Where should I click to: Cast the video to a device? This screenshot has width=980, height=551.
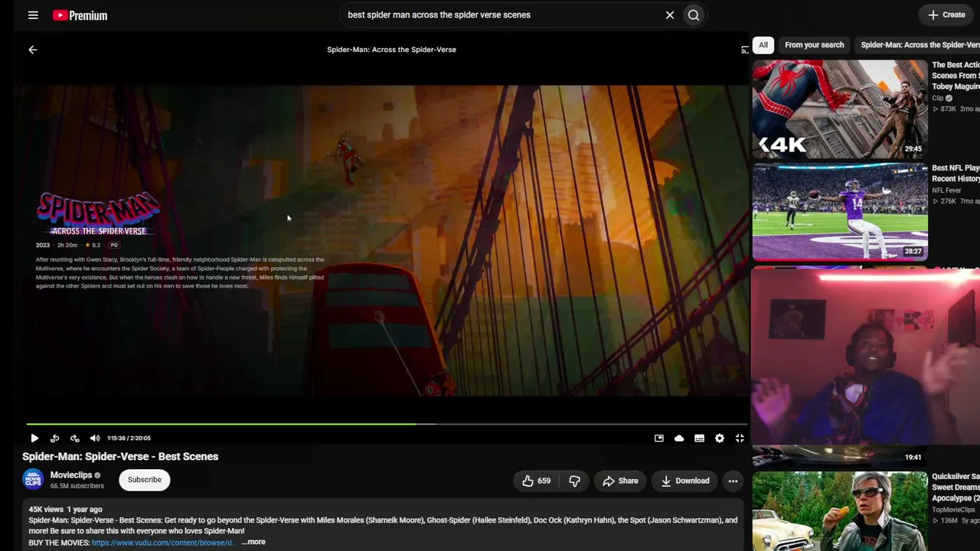[x=745, y=50]
